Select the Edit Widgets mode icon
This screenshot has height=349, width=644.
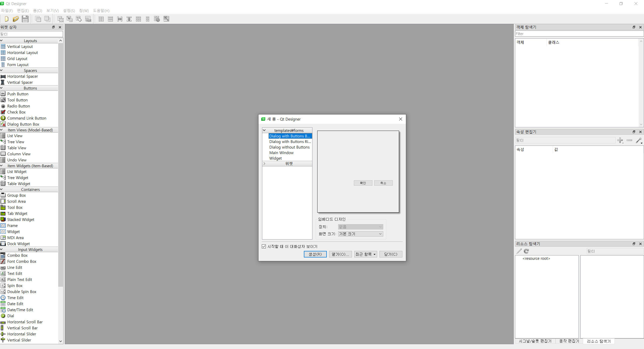pos(60,19)
